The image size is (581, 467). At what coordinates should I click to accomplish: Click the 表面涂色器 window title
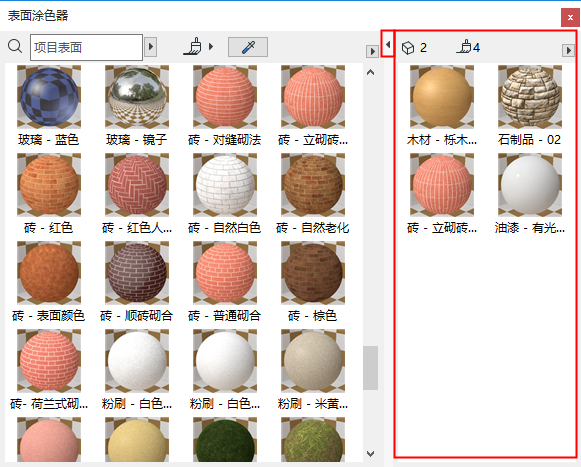(38, 16)
